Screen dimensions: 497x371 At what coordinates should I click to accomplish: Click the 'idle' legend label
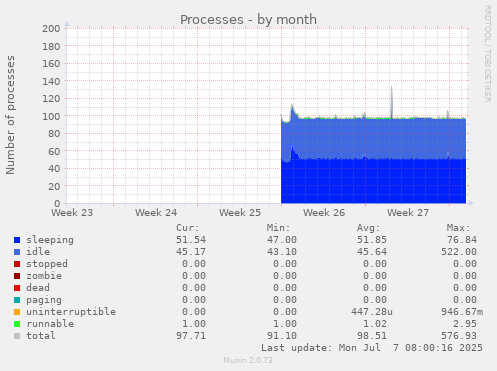tap(38, 252)
